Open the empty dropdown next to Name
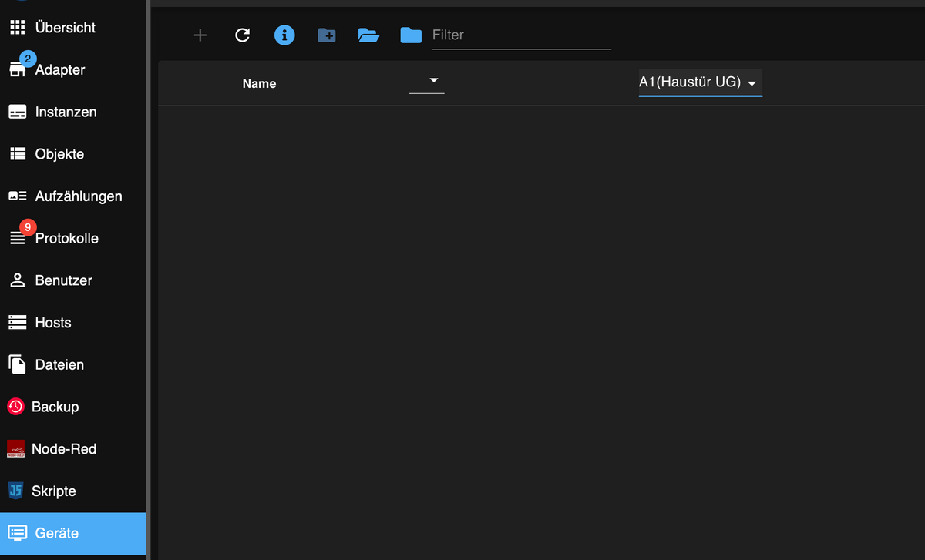This screenshot has width=925, height=560. pyautogui.click(x=427, y=81)
